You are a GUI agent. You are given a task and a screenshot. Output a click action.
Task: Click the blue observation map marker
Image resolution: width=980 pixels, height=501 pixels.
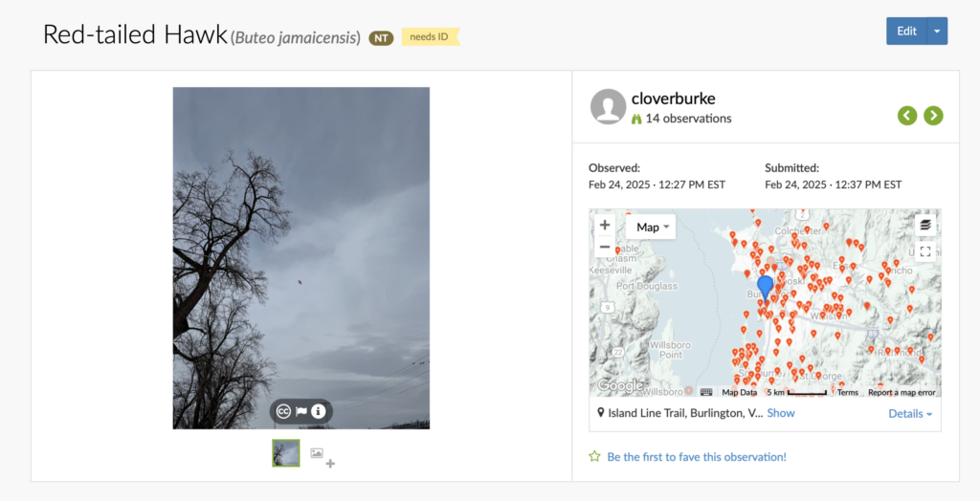click(765, 288)
